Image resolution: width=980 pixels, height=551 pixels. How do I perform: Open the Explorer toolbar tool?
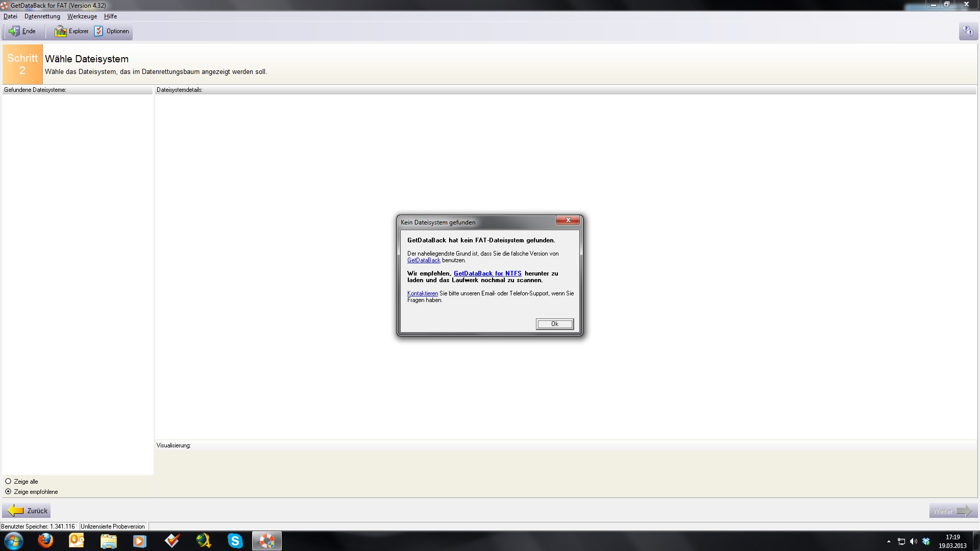coord(72,31)
